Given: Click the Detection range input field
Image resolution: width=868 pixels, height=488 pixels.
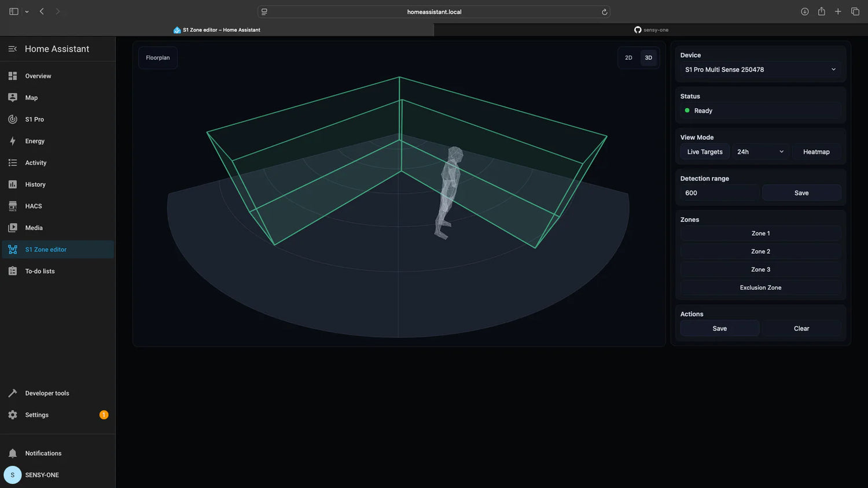Looking at the screenshot, I should (719, 193).
